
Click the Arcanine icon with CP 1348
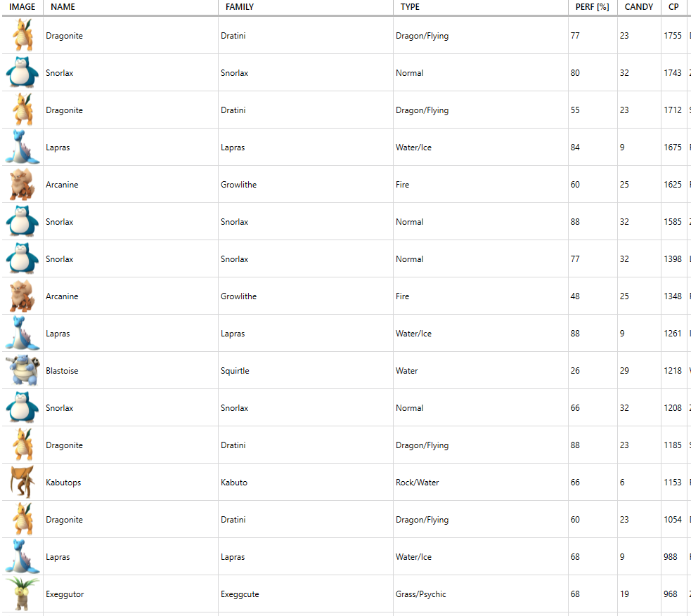(x=22, y=296)
